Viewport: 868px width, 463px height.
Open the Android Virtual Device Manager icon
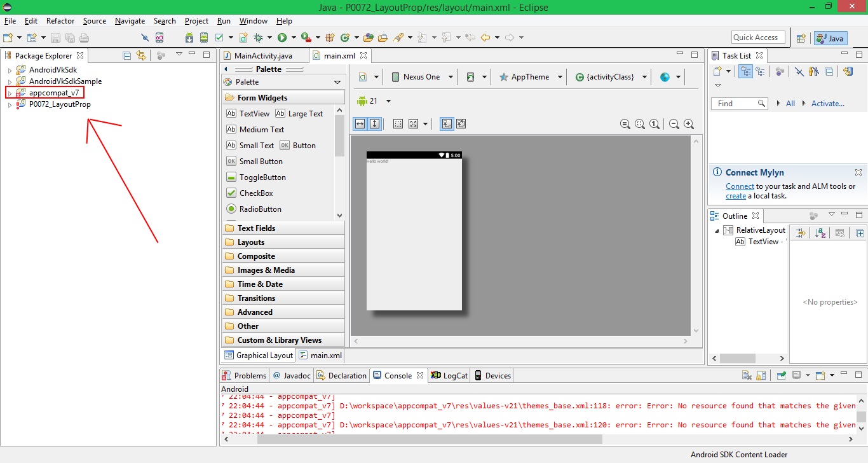[x=204, y=38]
